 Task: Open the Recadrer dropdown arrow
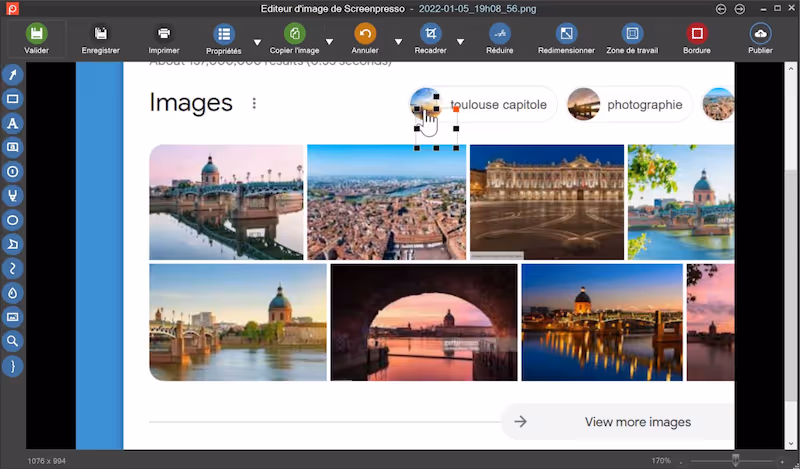tap(460, 42)
